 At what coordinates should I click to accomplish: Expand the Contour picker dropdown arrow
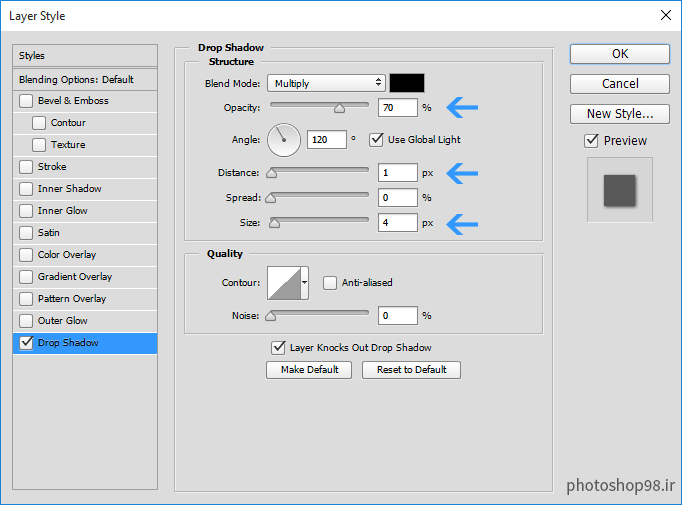pos(304,283)
